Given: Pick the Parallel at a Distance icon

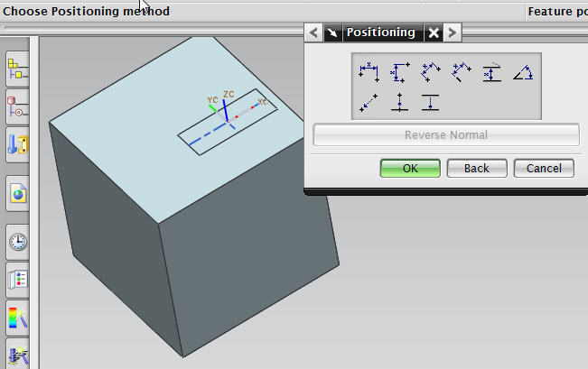Looking at the screenshot, I should point(492,72).
